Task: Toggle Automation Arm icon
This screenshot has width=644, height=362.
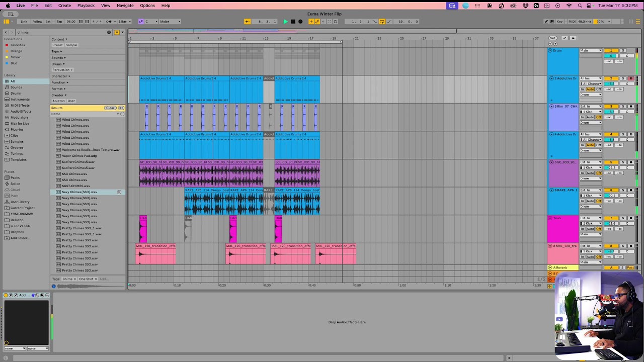Action: point(317,22)
